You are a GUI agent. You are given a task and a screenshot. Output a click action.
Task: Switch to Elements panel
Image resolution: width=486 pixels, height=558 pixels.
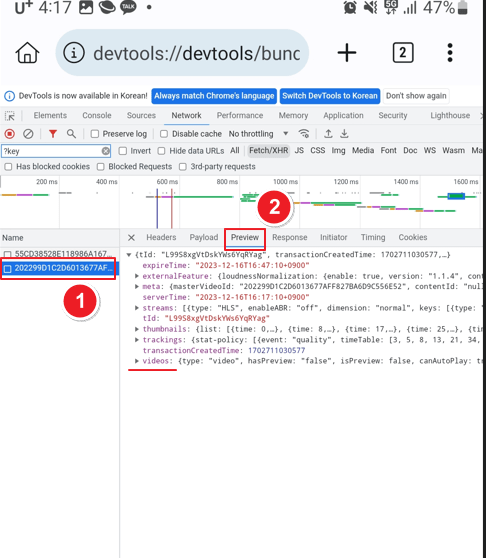point(50,116)
